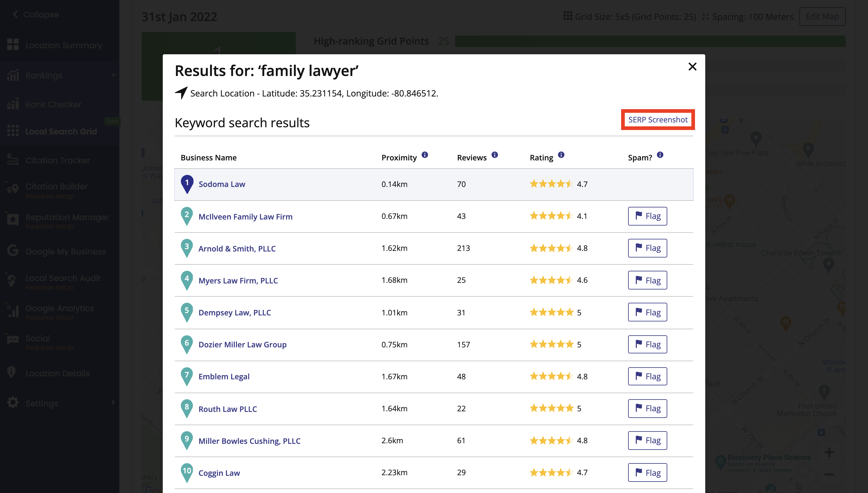Click rank 7 pin for Emblem Legal
Image resolution: width=868 pixels, height=493 pixels.
(x=187, y=376)
